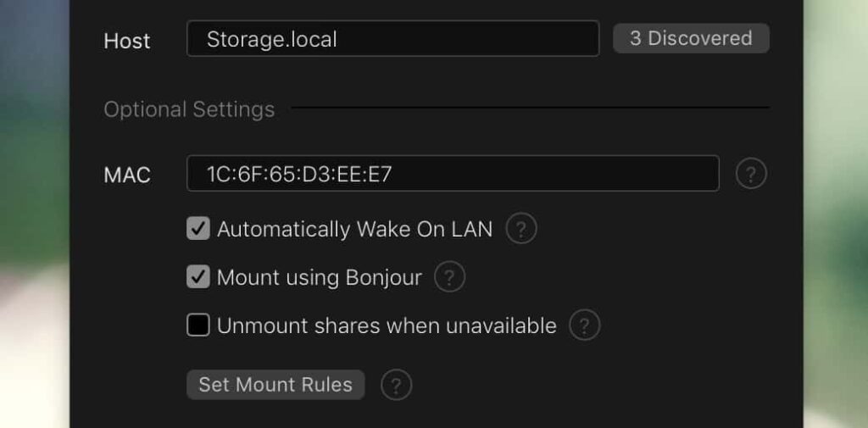The image size is (868, 428).
Task: Click the Unmount shares when unavailable label text
Action: pyautogui.click(x=387, y=326)
